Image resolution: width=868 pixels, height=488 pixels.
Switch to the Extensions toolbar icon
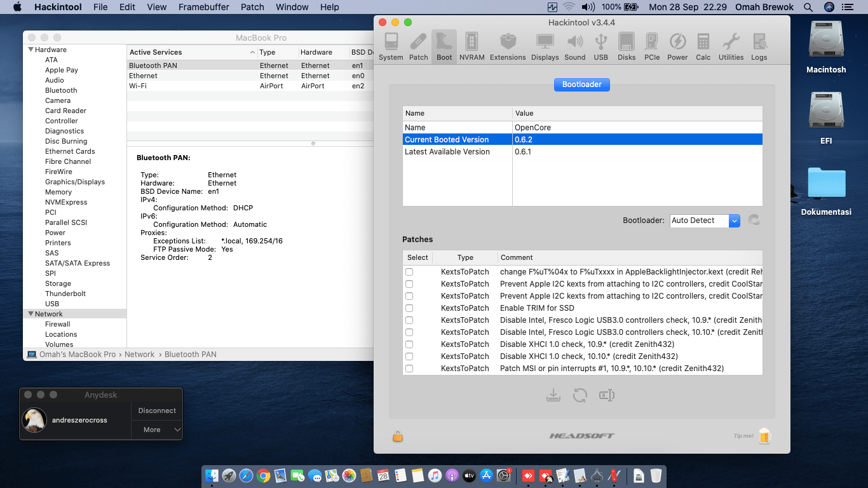coord(508,47)
